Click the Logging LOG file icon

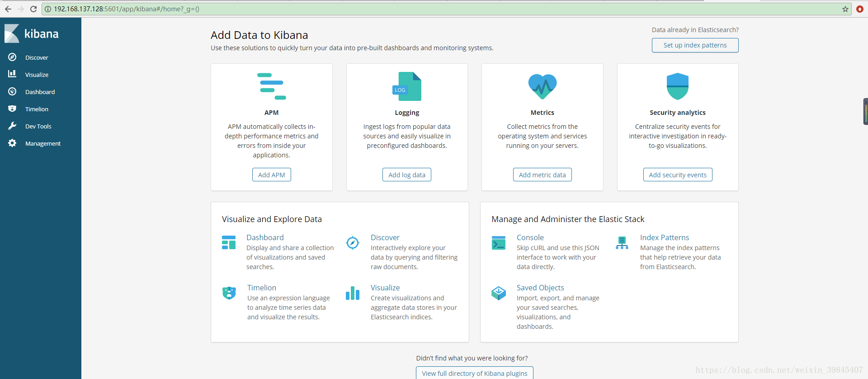tap(407, 86)
